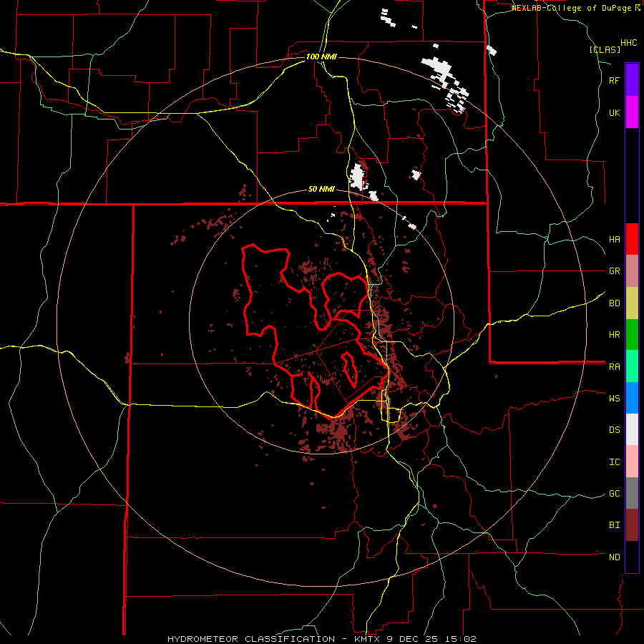Select the GR color block in legend
644x644 pixels.
632,271
